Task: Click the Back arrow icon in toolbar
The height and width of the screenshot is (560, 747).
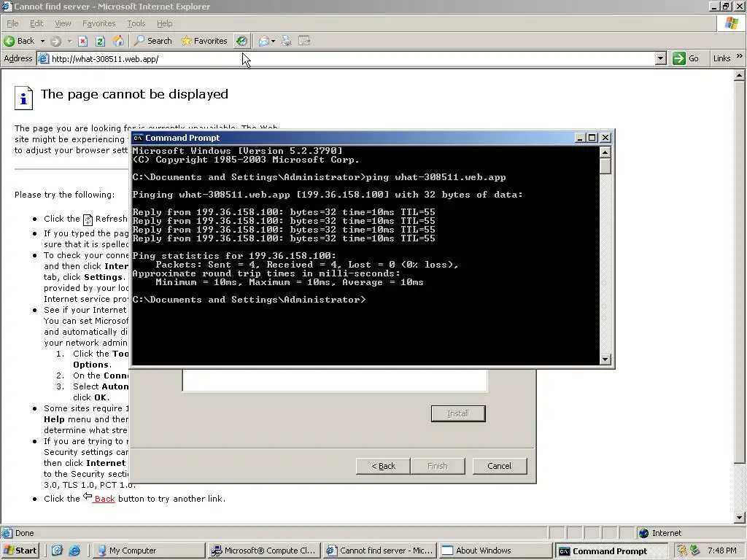Action: tap(9, 41)
